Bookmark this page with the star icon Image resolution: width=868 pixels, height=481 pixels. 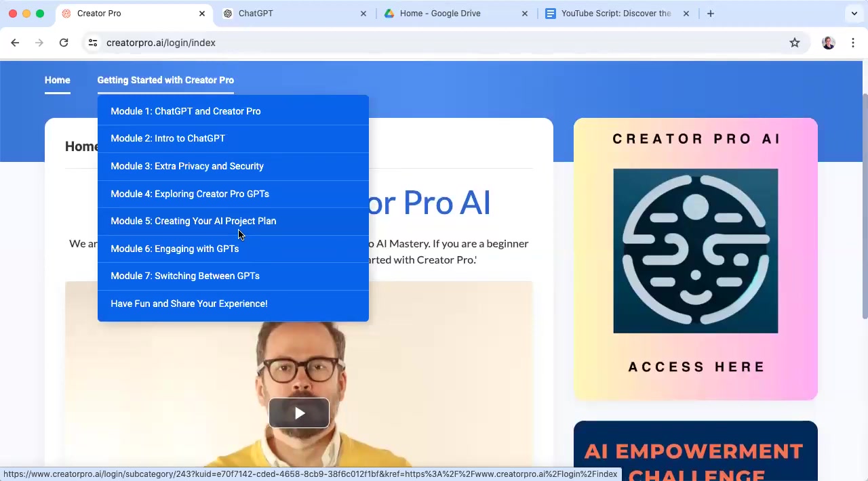(x=795, y=43)
